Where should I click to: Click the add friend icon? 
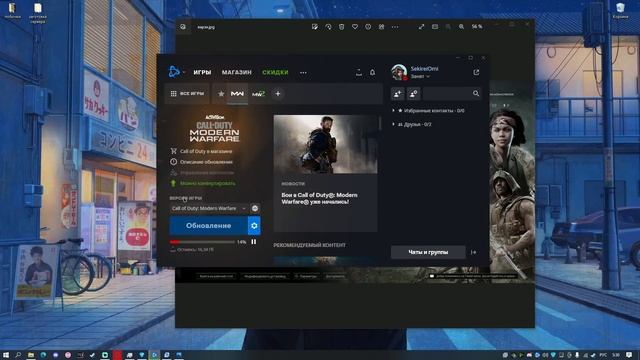[x=398, y=94]
